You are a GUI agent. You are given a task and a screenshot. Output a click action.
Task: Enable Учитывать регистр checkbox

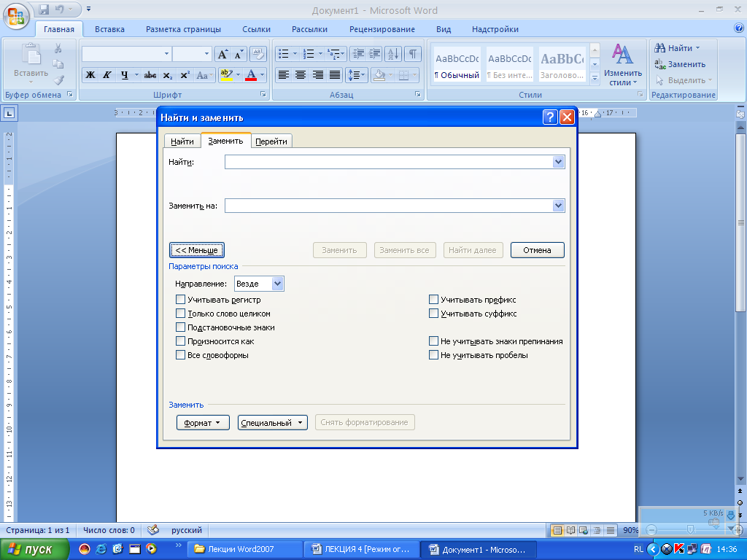[181, 300]
